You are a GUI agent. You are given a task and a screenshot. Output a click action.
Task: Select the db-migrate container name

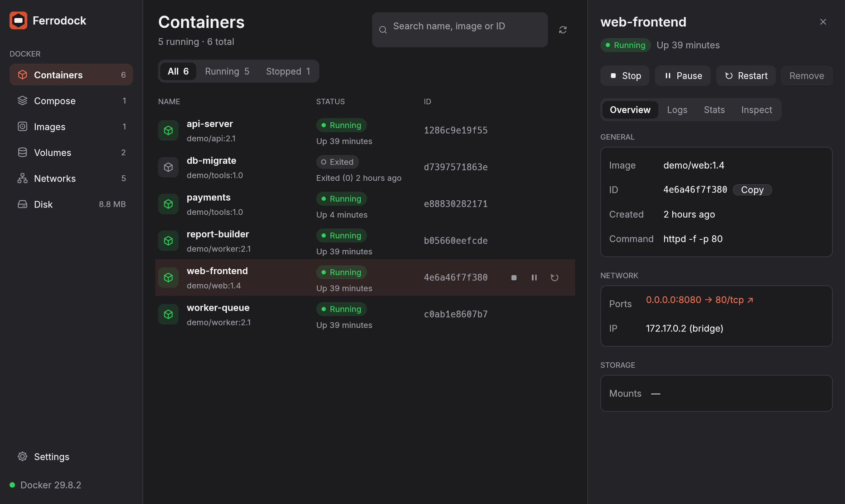211,161
